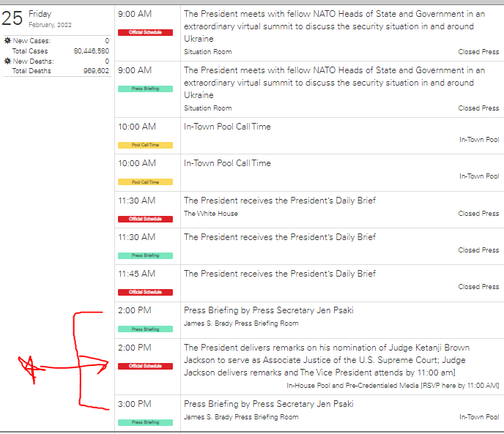This screenshot has width=504, height=434.
Task: Click The White House location text
Action: coord(211,214)
